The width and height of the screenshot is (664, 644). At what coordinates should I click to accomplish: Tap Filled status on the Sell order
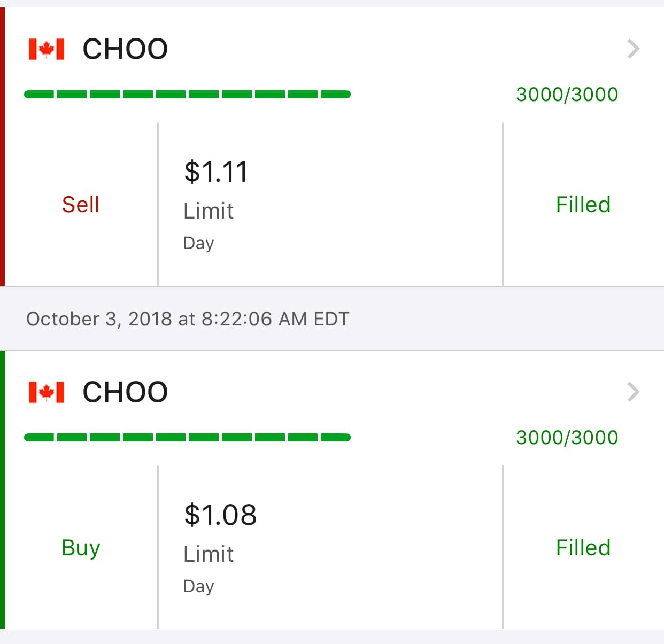coord(583,205)
